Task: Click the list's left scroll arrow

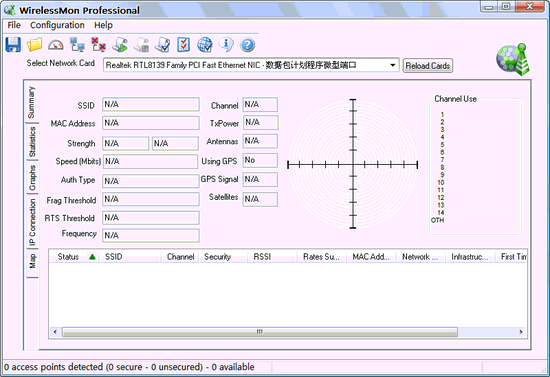Action: pyautogui.click(x=55, y=332)
